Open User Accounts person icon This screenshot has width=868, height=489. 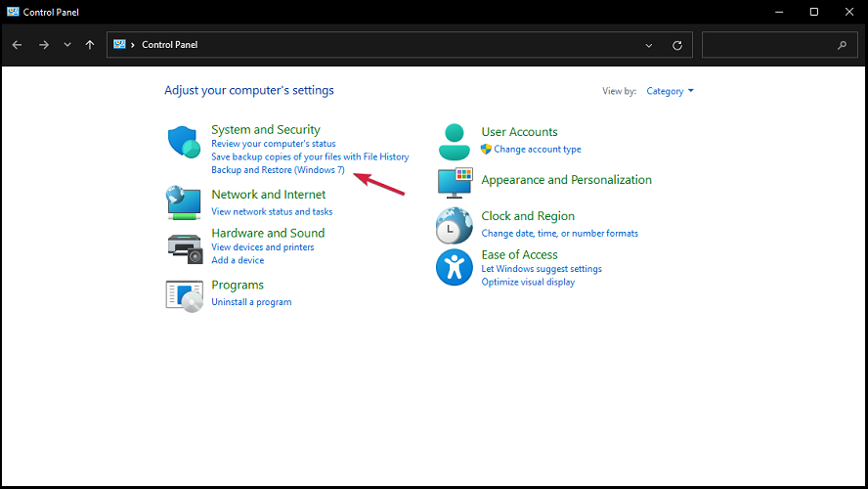coord(454,142)
